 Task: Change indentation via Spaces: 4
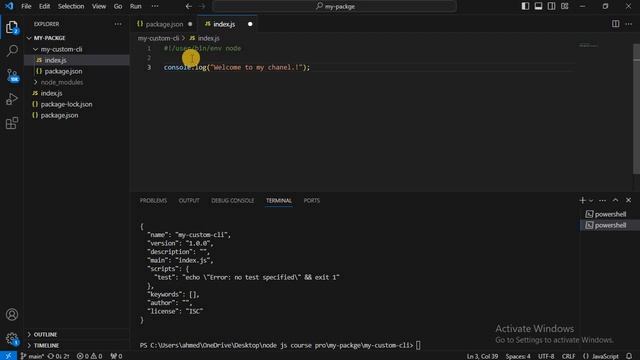(518, 356)
